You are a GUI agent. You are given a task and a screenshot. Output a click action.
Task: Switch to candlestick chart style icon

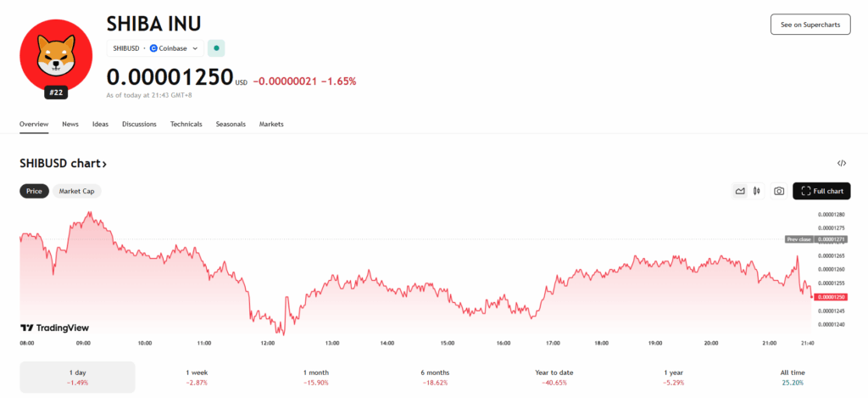[756, 191]
